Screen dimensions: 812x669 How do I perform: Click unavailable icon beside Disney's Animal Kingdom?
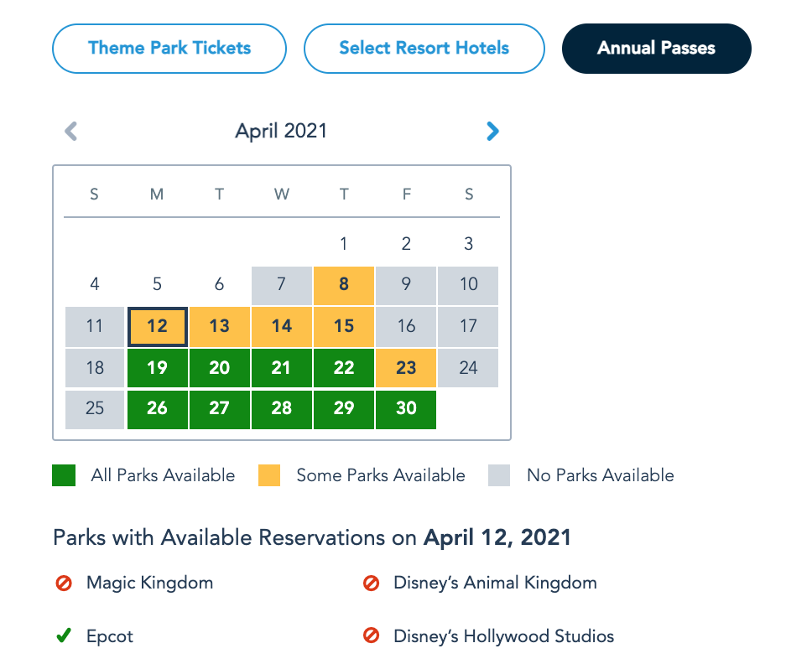[371, 583]
